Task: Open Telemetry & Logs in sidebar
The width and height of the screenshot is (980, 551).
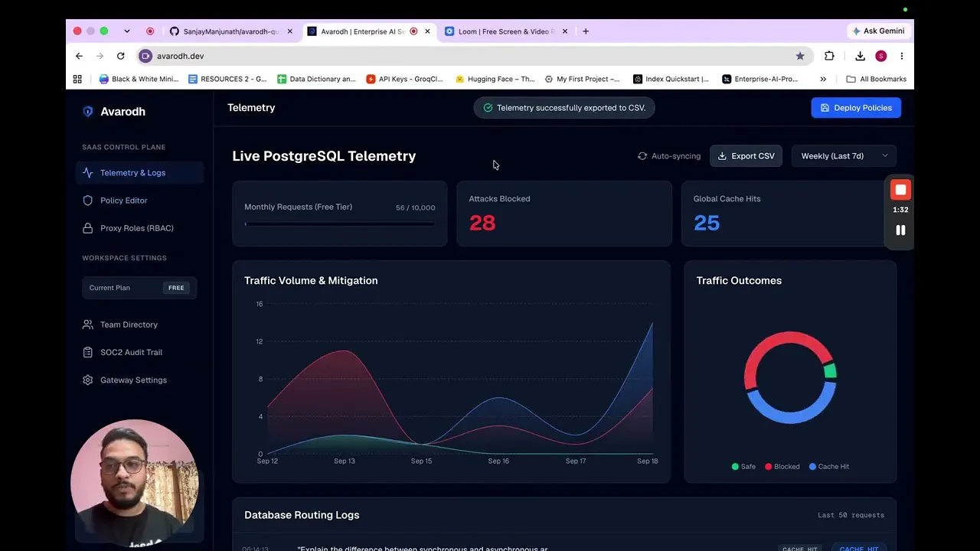Action: point(139,173)
